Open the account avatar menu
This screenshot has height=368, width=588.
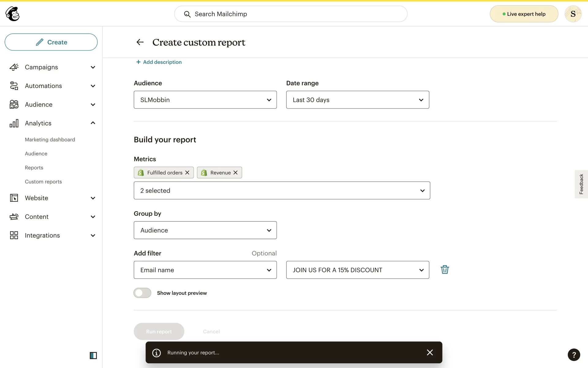573,14
